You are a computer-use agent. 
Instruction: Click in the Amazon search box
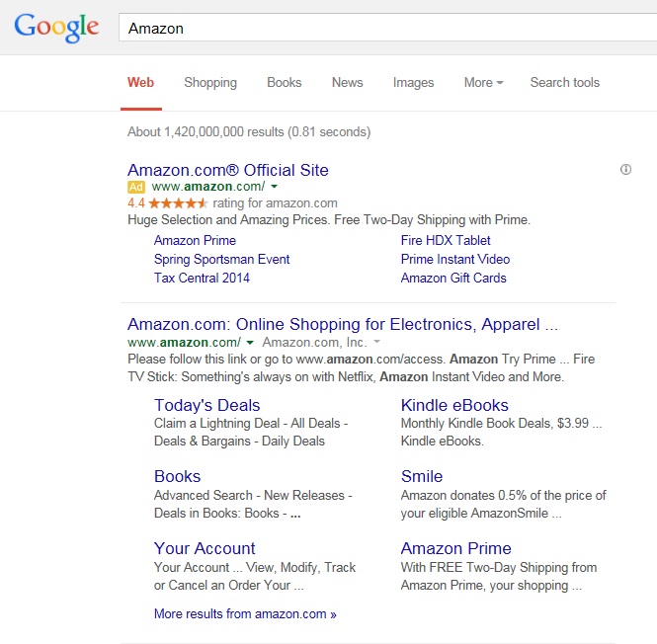click(385, 28)
